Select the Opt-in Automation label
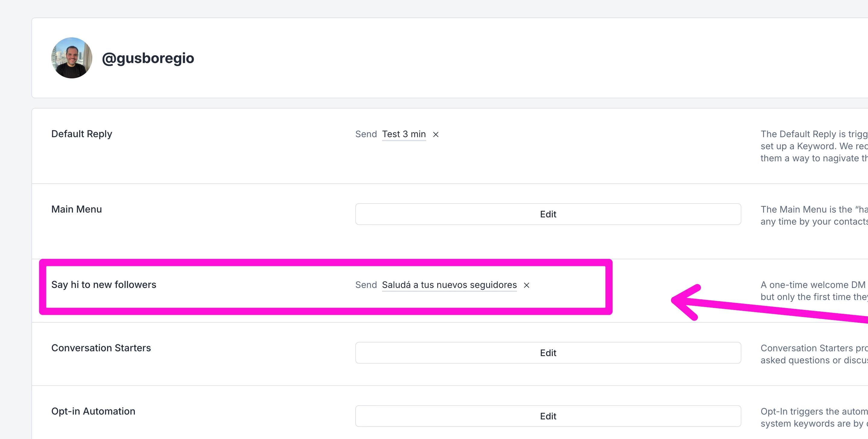Screen dimensions: 868x439 (x=93, y=411)
